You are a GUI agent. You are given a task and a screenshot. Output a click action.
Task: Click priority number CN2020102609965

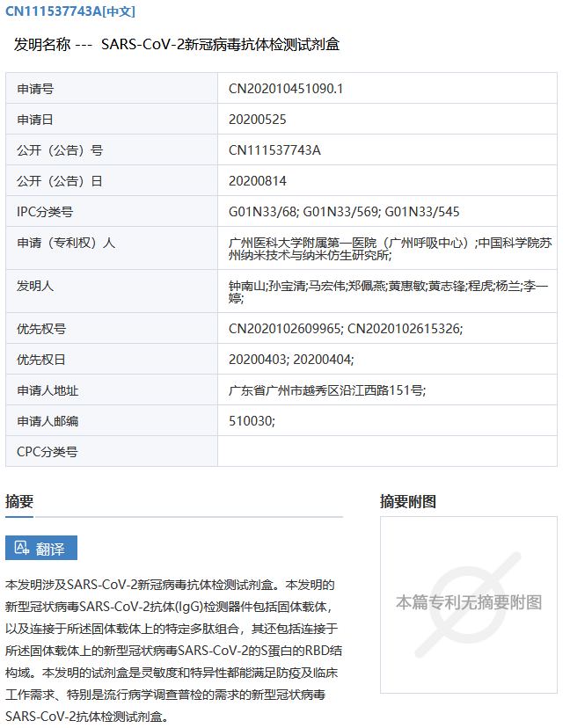pyautogui.click(x=284, y=328)
